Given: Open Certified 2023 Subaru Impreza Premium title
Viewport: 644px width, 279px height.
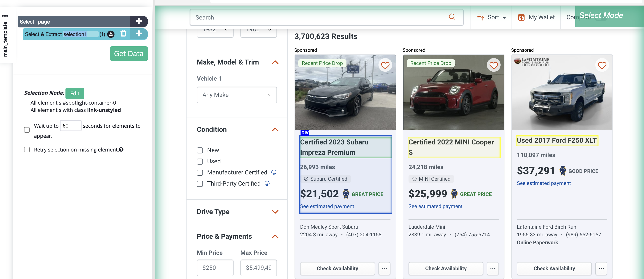Looking at the screenshot, I should [x=345, y=147].
